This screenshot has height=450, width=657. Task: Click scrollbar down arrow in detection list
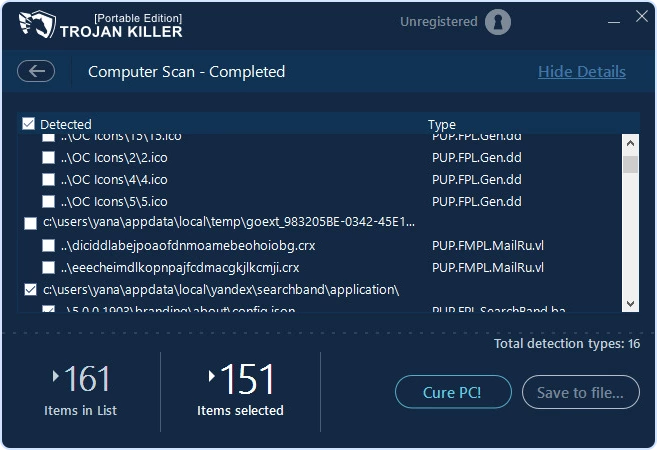[630, 303]
